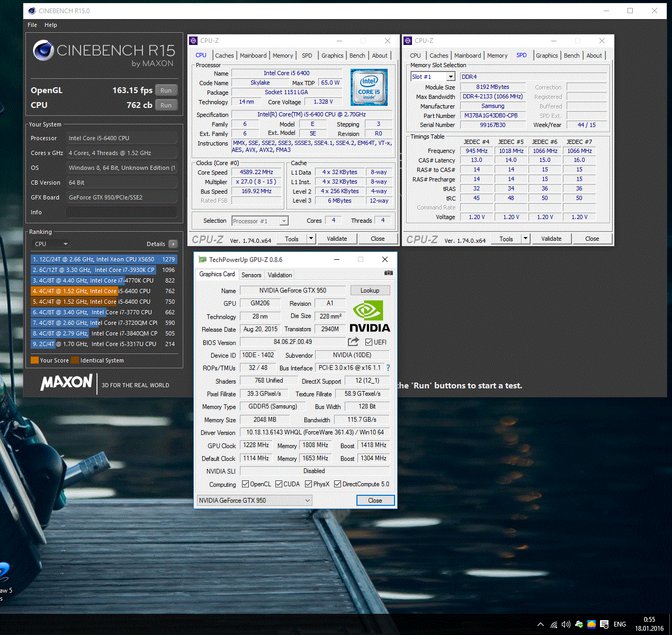Click the security shield tray icon
Screen dimensions: 672x635
[579, 624]
